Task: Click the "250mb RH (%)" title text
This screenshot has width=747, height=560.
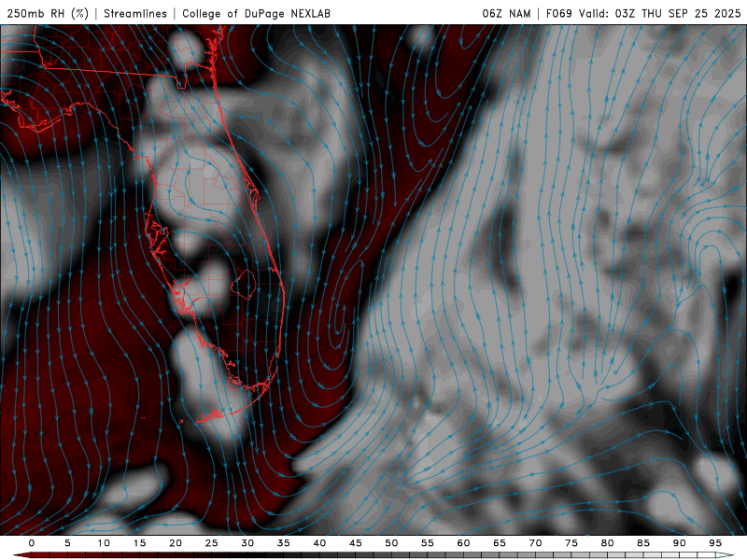Action: (x=48, y=13)
